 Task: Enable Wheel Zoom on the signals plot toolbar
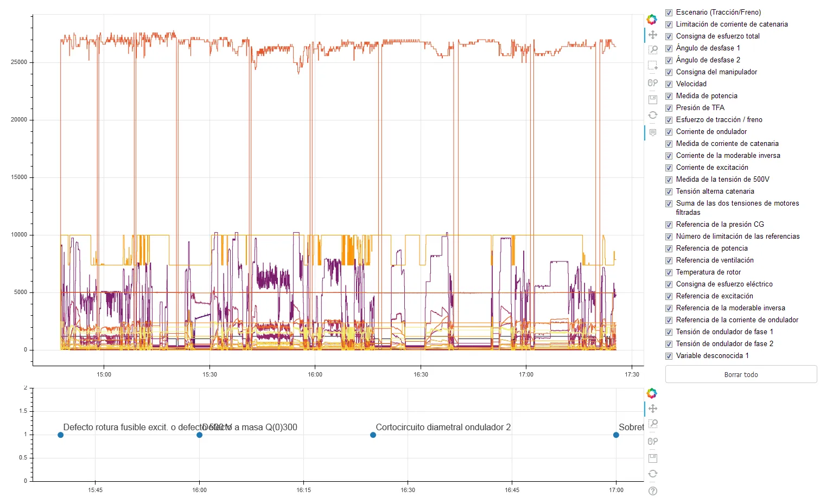click(653, 83)
